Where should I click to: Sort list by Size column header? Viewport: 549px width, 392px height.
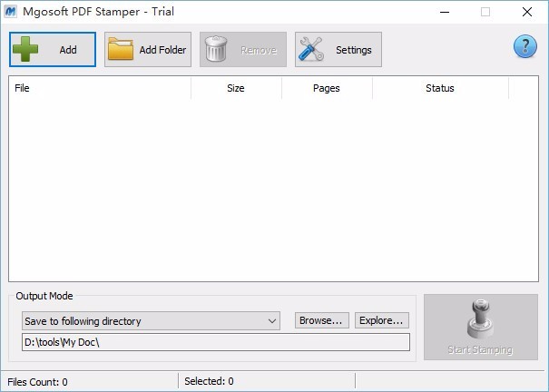[236, 88]
